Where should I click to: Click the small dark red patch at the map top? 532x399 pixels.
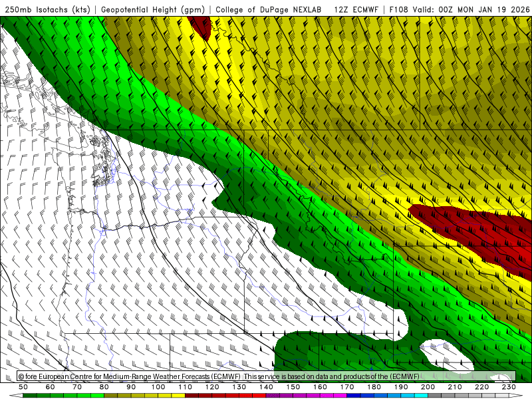pos(201,27)
